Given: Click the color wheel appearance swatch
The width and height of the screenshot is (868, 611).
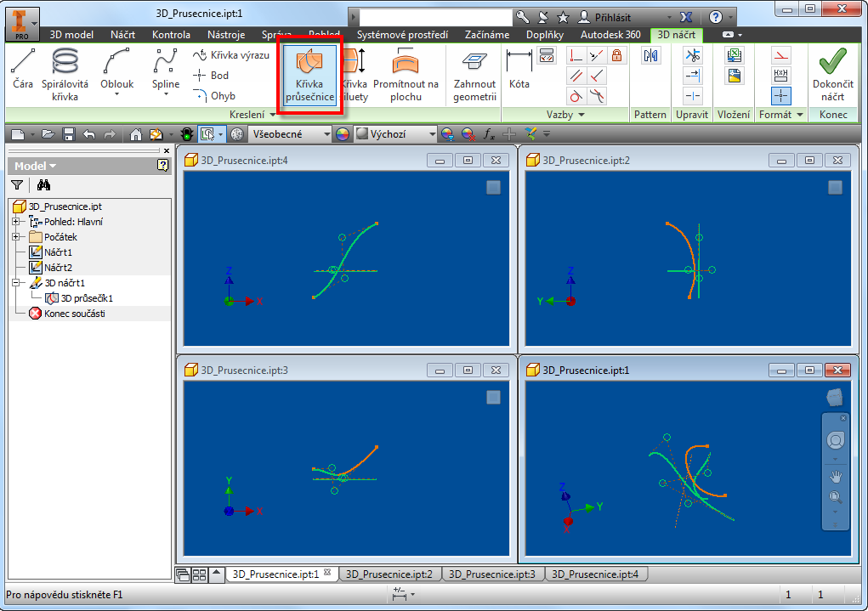Looking at the screenshot, I should pyautogui.click(x=343, y=134).
